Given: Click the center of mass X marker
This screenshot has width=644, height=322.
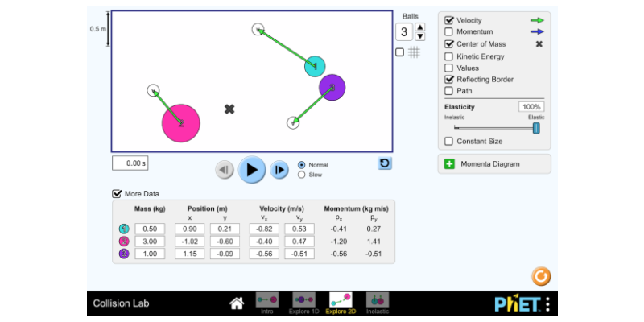Looking at the screenshot, I should 229,109.
